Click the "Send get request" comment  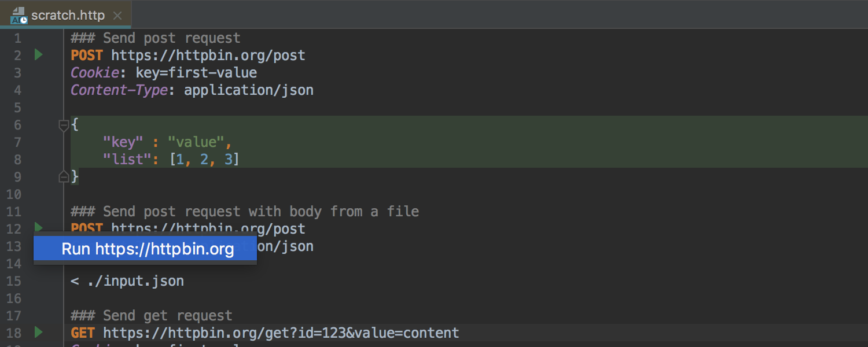pyautogui.click(x=152, y=316)
